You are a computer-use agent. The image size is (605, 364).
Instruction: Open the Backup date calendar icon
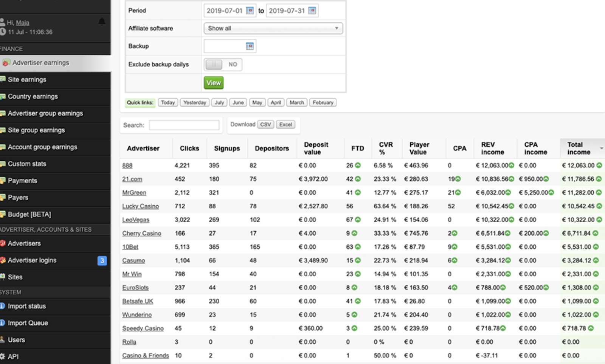click(250, 46)
